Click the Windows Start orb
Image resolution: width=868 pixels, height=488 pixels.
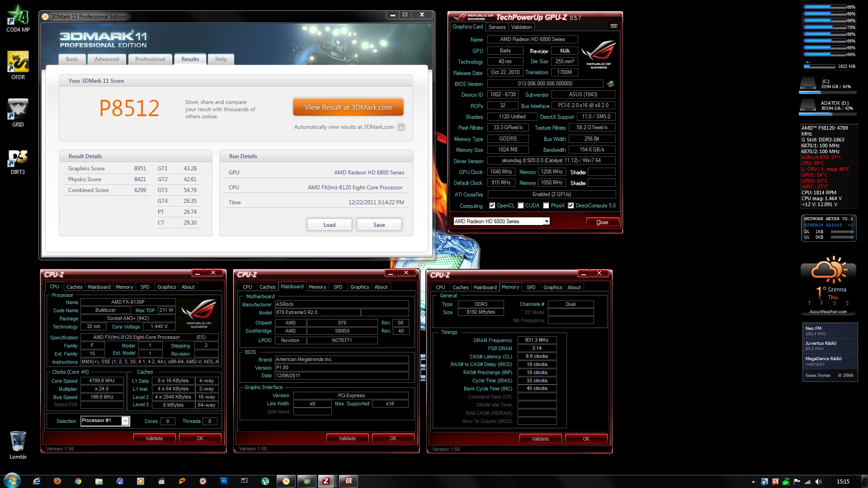coord(12,481)
